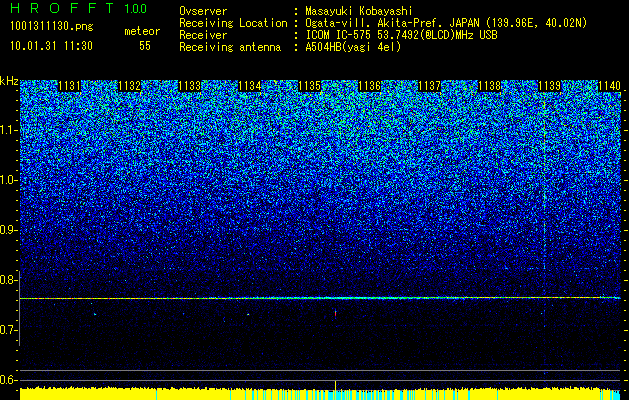
Task: Click the HROFFT 1.0.0 title text
Action: pos(79,8)
